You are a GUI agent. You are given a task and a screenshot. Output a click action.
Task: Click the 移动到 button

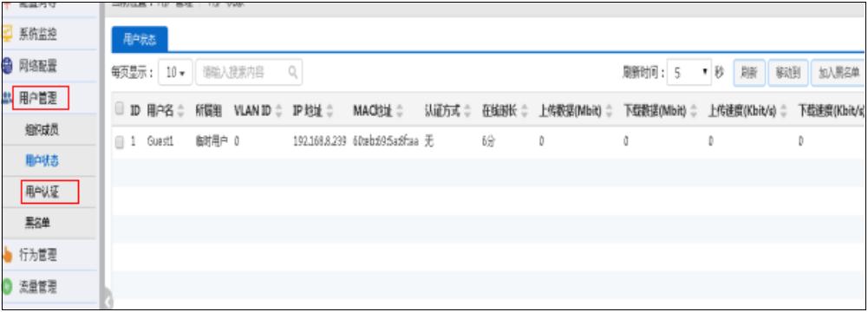click(x=788, y=73)
